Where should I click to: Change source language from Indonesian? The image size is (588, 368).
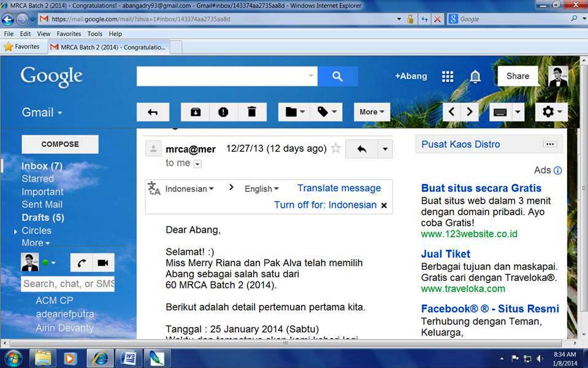pos(189,189)
